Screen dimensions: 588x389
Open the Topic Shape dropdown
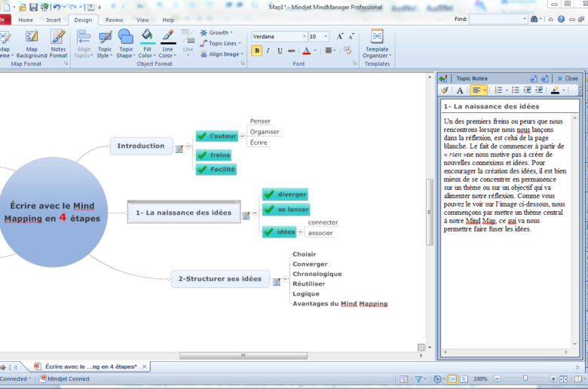[125, 44]
